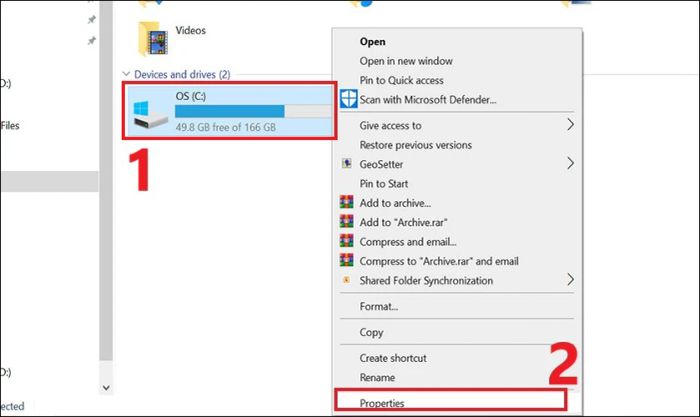Click the upper pin icon in sidebar
This screenshot has height=417, width=700.
pos(92,20)
